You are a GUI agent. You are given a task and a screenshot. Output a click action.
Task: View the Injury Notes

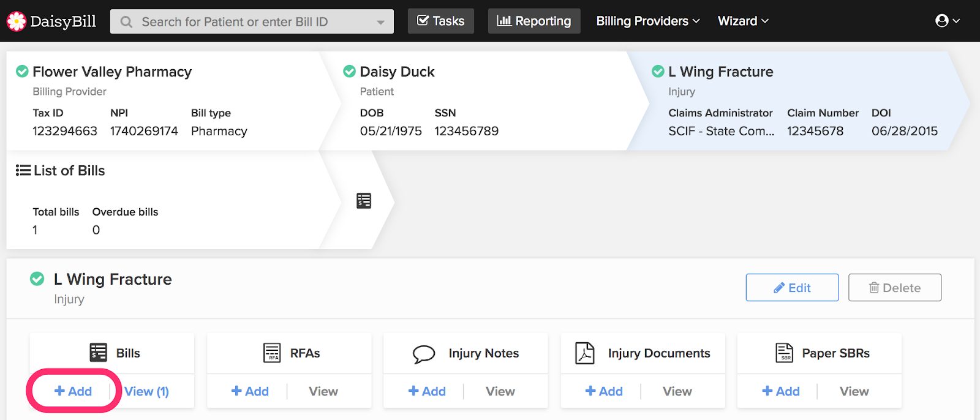(x=500, y=391)
